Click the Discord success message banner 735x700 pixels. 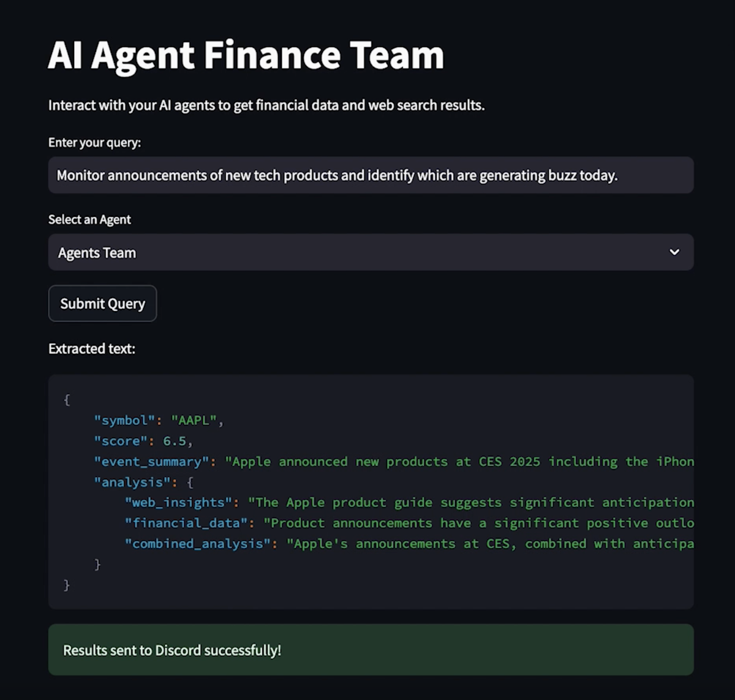pyautogui.click(x=370, y=650)
